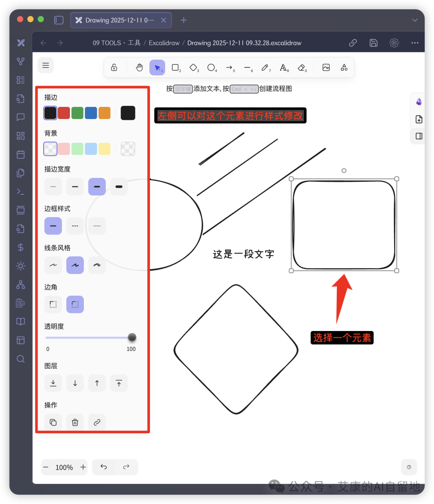Open the Excalidraw hamburger menu
434x504 pixels.
coord(46,65)
